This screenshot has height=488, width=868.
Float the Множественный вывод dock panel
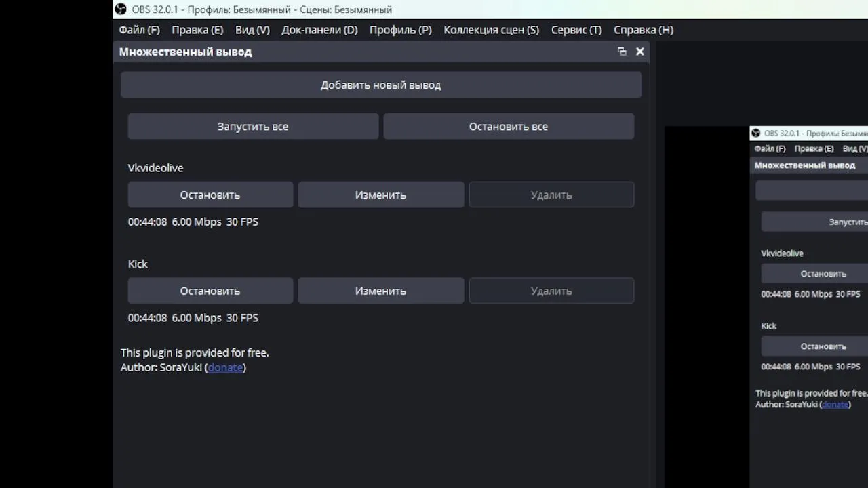622,52
